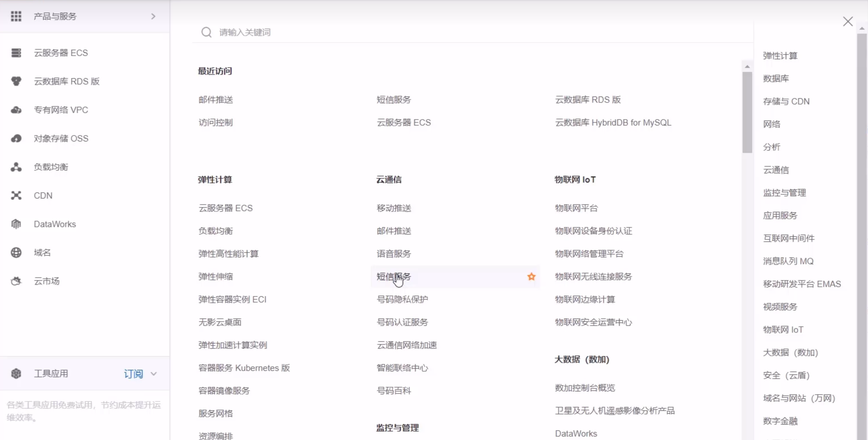Jump to 数字金融 category
This screenshot has width=868, height=440.
(x=780, y=421)
